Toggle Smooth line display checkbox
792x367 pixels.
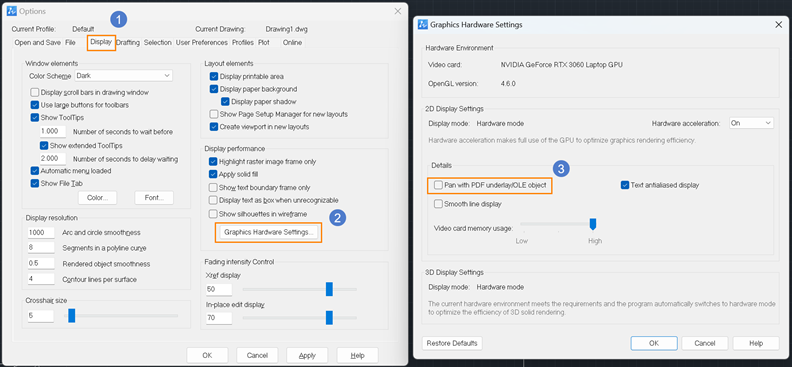(438, 204)
